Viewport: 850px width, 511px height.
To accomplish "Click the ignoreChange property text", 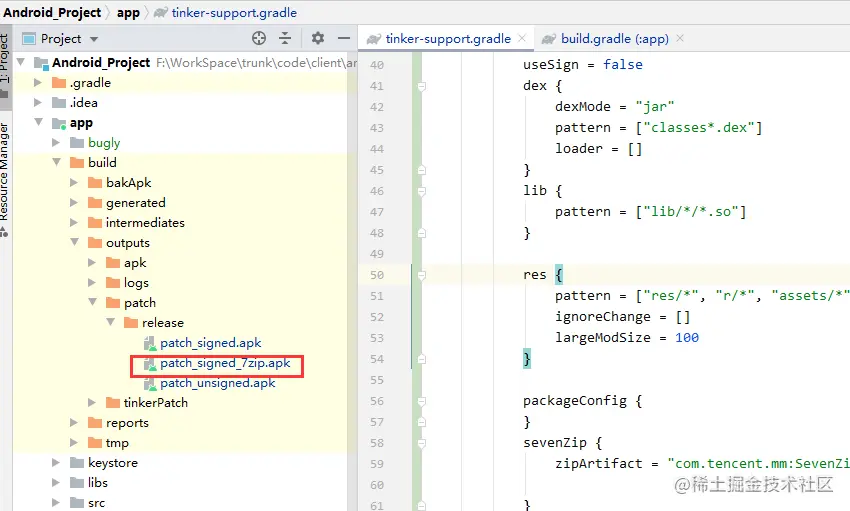I will tap(603, 317).
